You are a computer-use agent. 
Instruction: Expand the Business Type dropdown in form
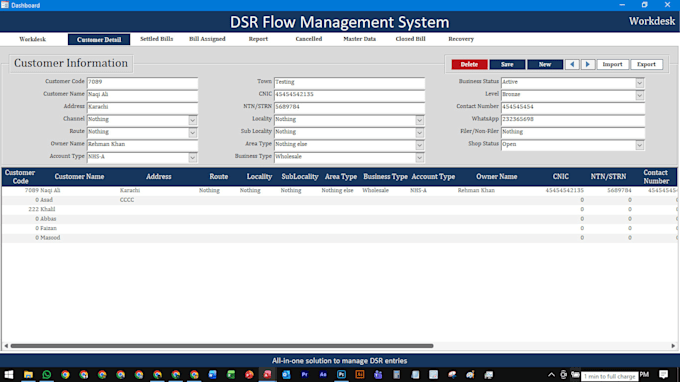419,157
